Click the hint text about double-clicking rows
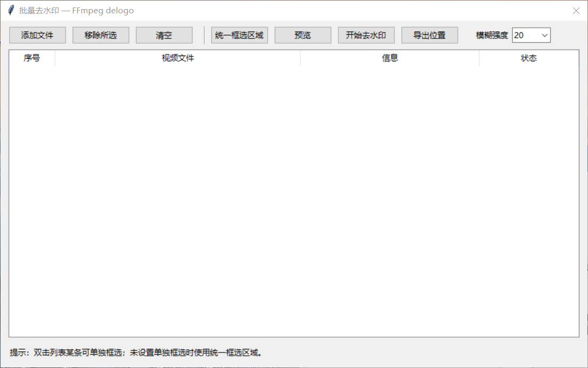Screen dimensions: 588x368 pyautogui.click(x=133, y=353)
